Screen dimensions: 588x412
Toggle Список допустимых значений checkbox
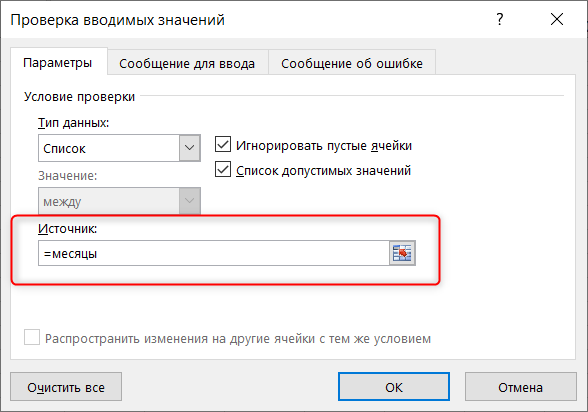[223, 169]
